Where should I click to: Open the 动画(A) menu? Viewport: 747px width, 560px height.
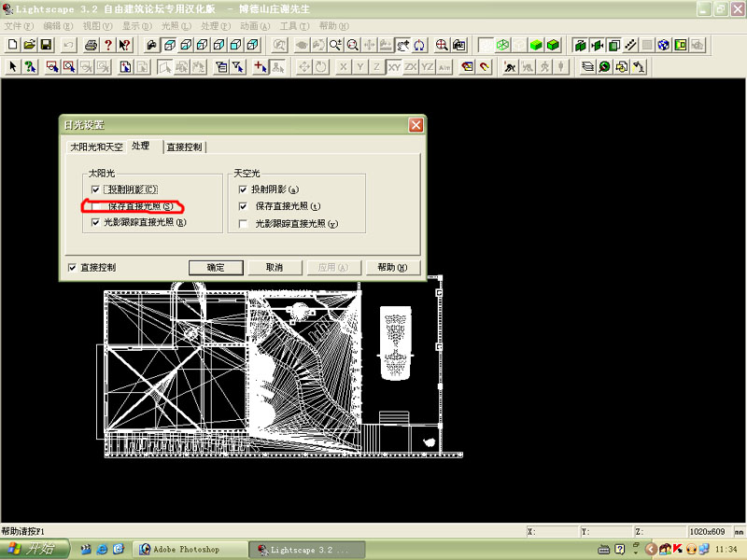pos(255,26)
